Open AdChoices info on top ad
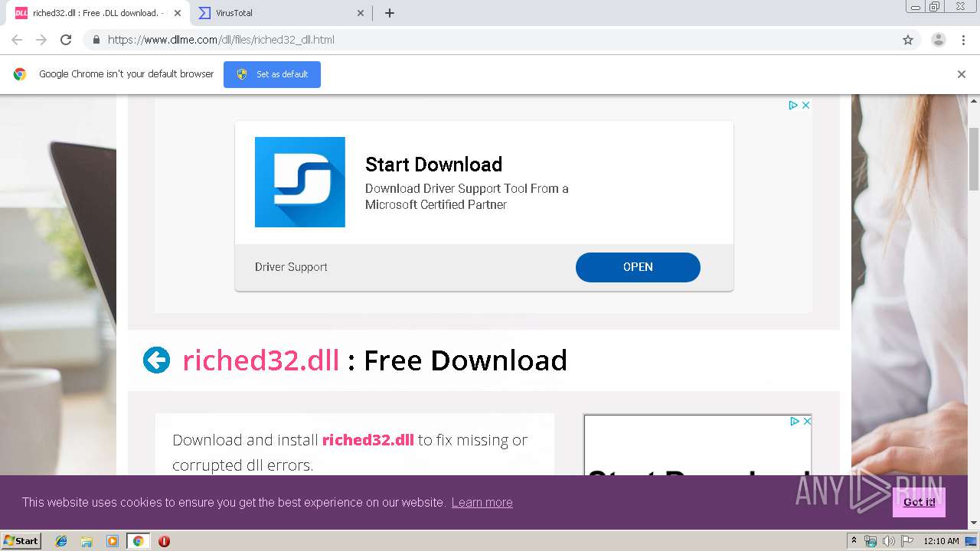 794,106
